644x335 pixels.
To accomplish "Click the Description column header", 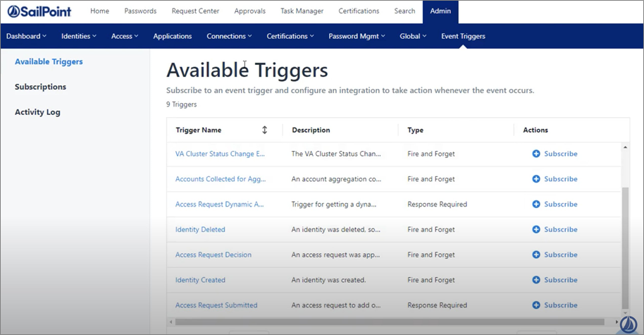I will tap(311, 130).
